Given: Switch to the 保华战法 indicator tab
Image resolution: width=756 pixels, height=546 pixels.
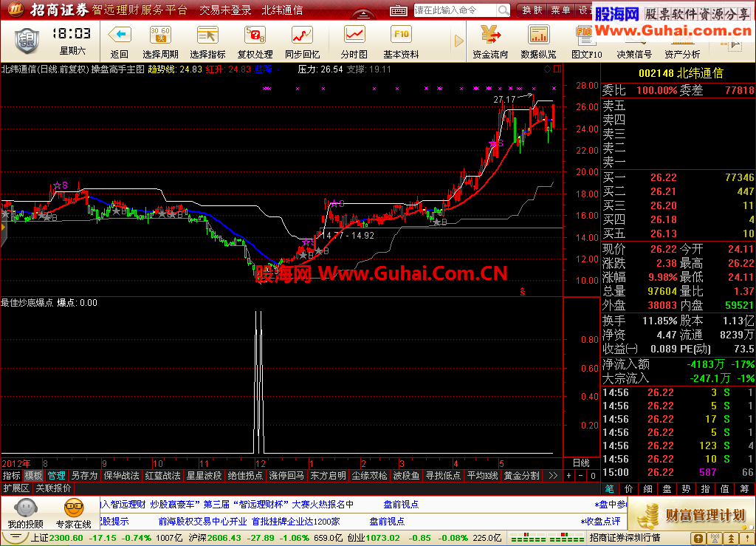Looking at the screenshot, I should (122, 476).
